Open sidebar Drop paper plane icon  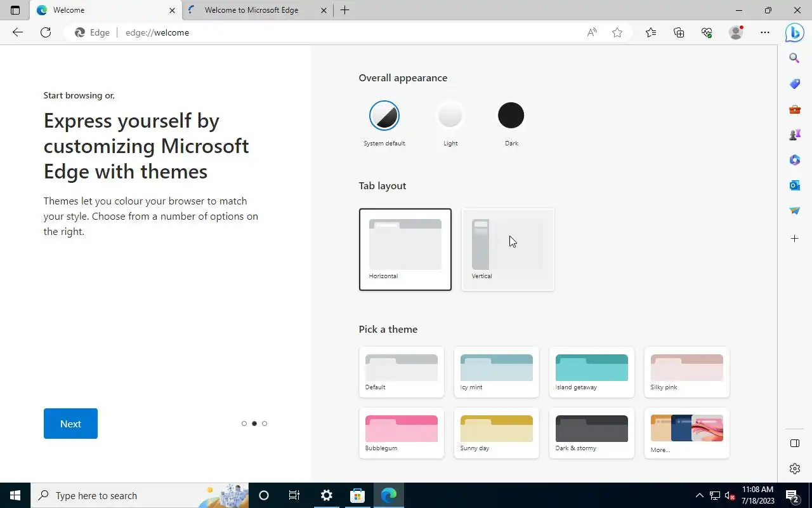[x=794, y=211]
